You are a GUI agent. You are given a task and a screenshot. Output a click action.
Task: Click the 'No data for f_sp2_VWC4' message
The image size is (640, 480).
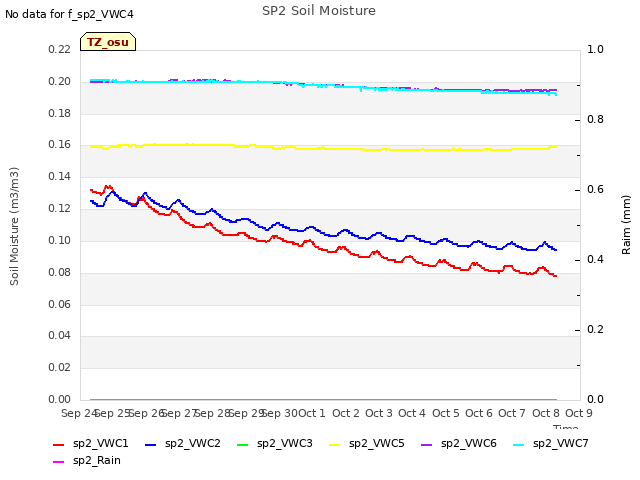[69, 14]
